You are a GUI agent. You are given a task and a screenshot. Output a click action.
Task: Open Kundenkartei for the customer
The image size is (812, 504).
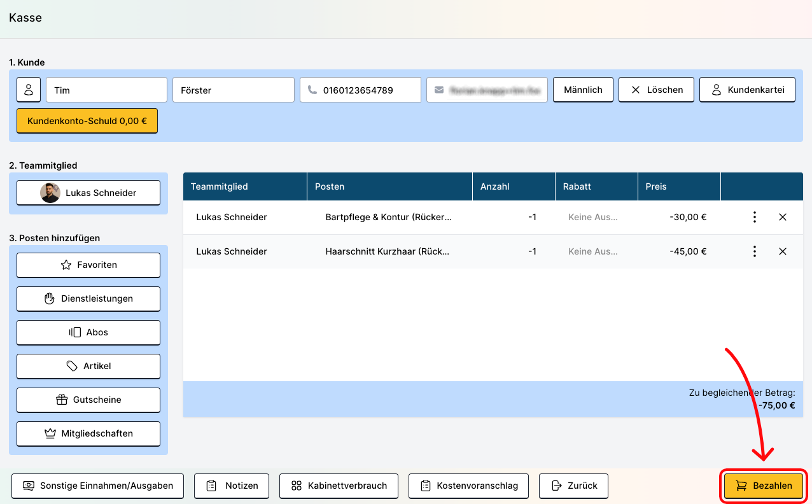coord(747,90)
